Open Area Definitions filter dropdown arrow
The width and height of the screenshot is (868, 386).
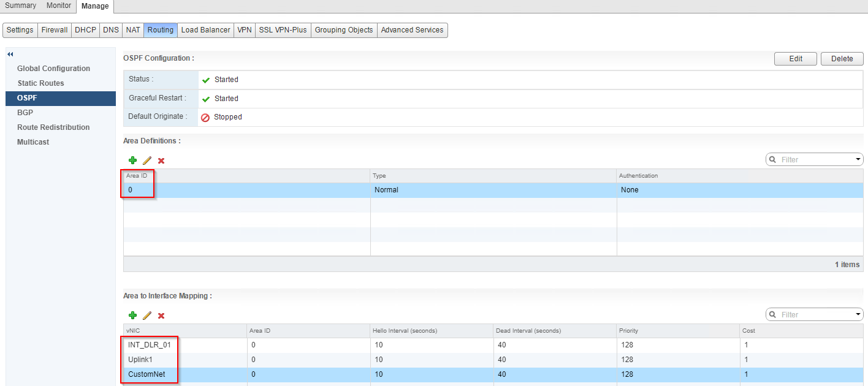coord(858,160)
